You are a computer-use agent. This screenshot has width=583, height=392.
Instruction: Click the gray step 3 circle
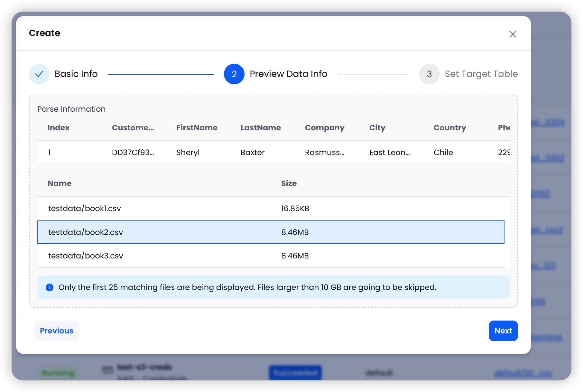click(429, 74)
